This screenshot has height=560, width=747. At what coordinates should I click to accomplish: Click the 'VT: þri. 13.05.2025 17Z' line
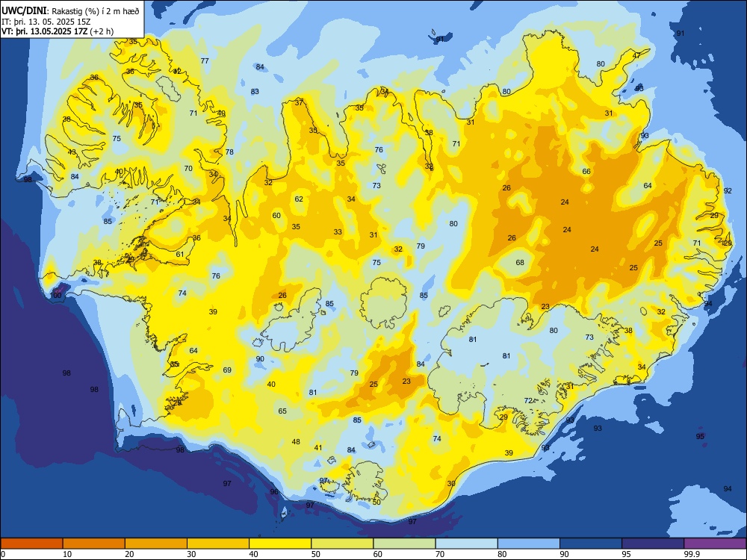[x=44, y=32]
